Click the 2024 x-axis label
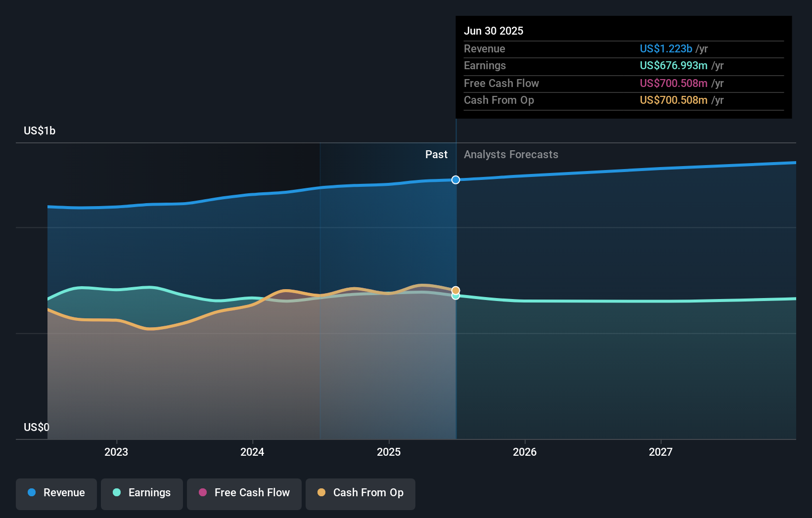The height and width of the screenshot is (518, 812). pyautogui.click(x=252, y=452)
